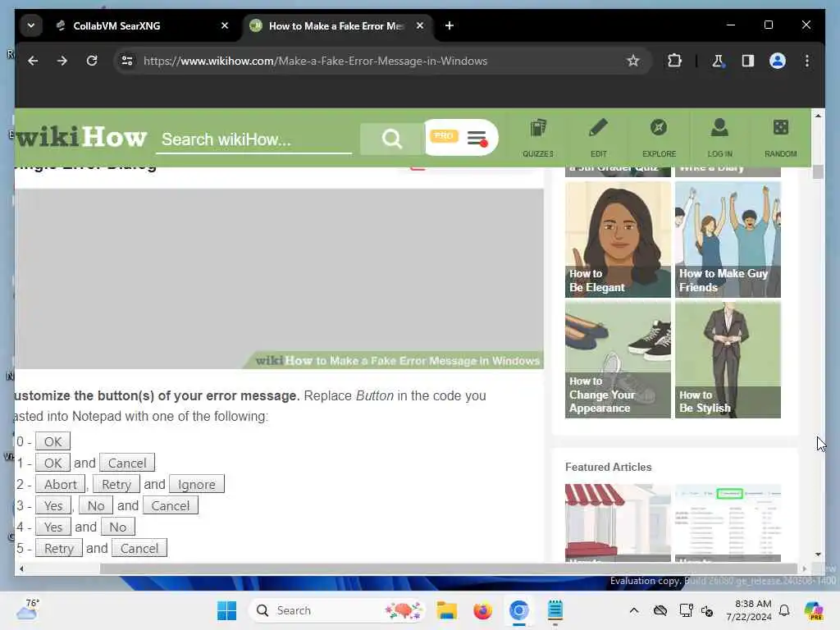Open How to Be Elegant article
The height and width of the screenshot is (630, 840).
pos(618,240)
